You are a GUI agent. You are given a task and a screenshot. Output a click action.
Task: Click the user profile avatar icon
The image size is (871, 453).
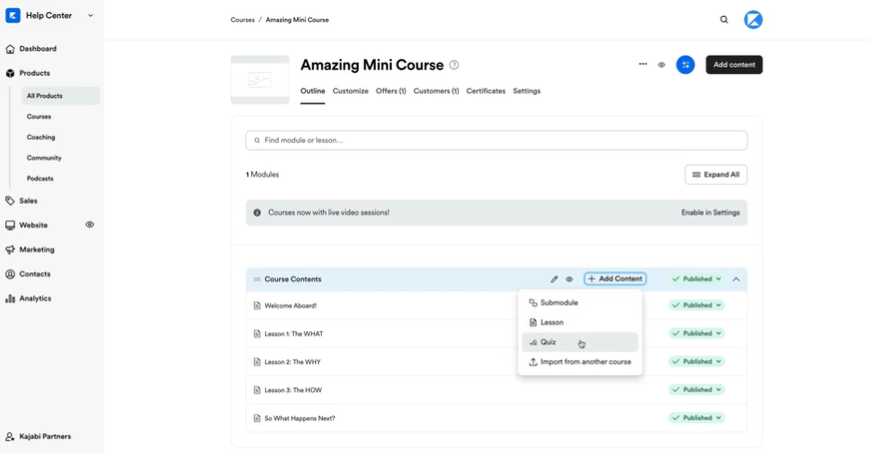pyautogui.click(x=753, y=19)
